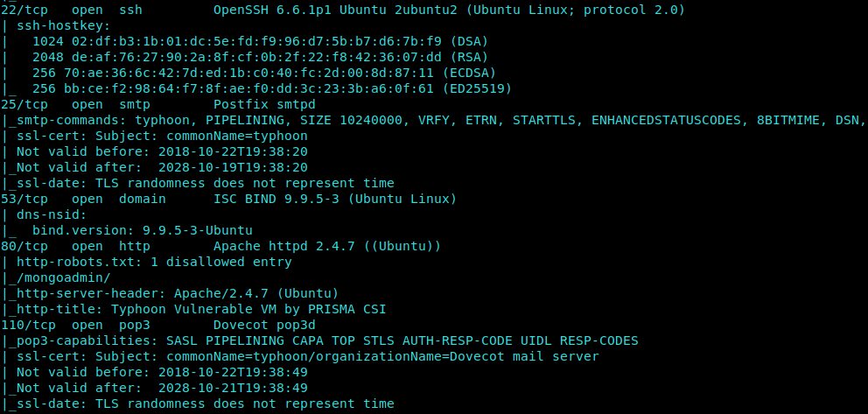Click the Apache/2.4.7 http-server-header line
Viewport: 868px width, 414px height.
174,293
